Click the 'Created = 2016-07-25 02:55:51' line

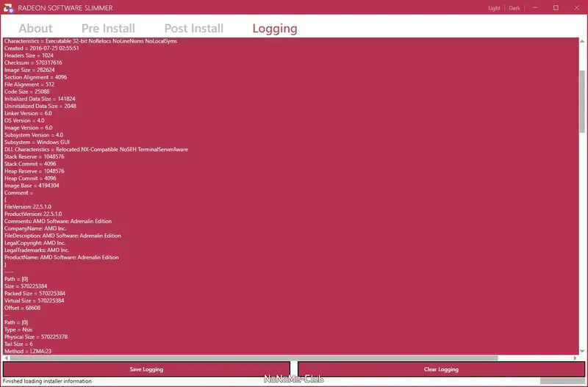click(x=42, y=48)
